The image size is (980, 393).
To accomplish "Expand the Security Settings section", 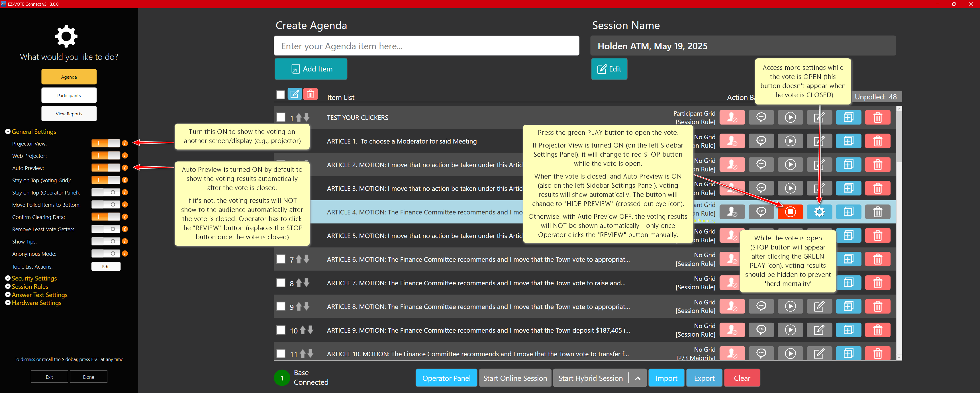I will [34, 279].
